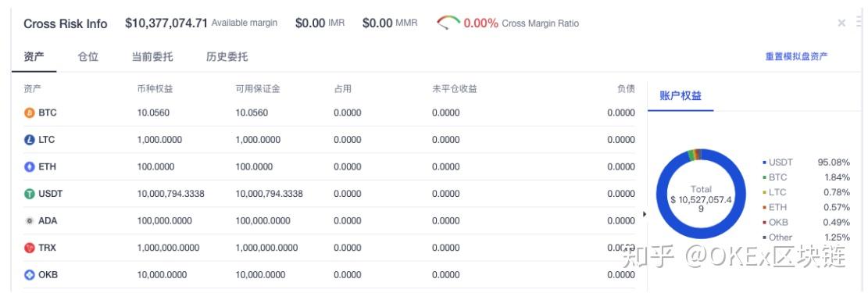The image size is (868, 293).
Task: Click the 0.00% Cross Margin Ratio text
Action: click(521, 23)
